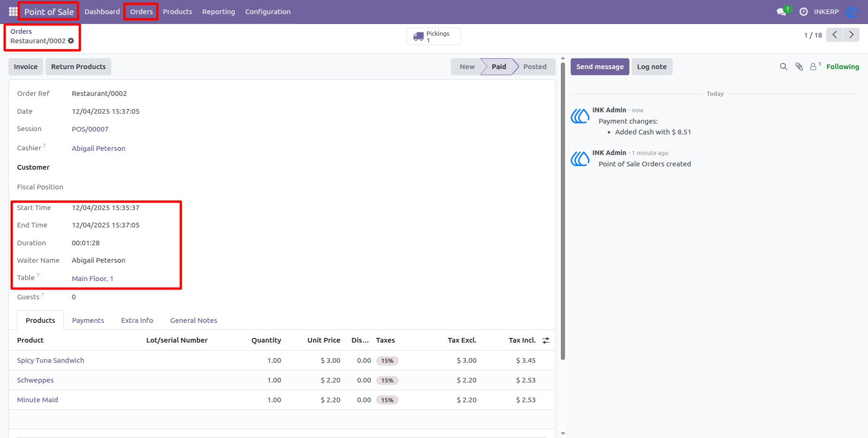Open the Configuration menu
Image resolution: width=868 pixels, height=438 pixels.
coord(268,12)
